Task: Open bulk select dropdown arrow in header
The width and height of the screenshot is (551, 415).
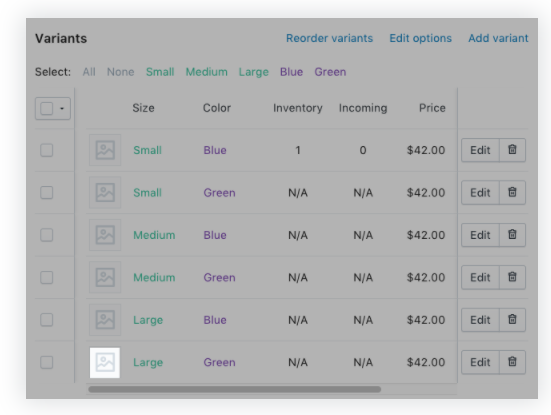Action: click(62, 108)
